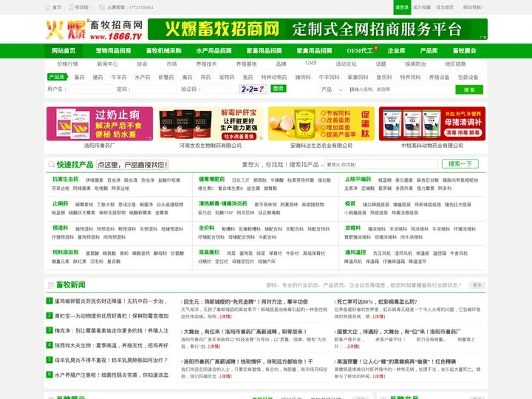Click the 地区招商 sub-menu link

click(x=455, y=64)
